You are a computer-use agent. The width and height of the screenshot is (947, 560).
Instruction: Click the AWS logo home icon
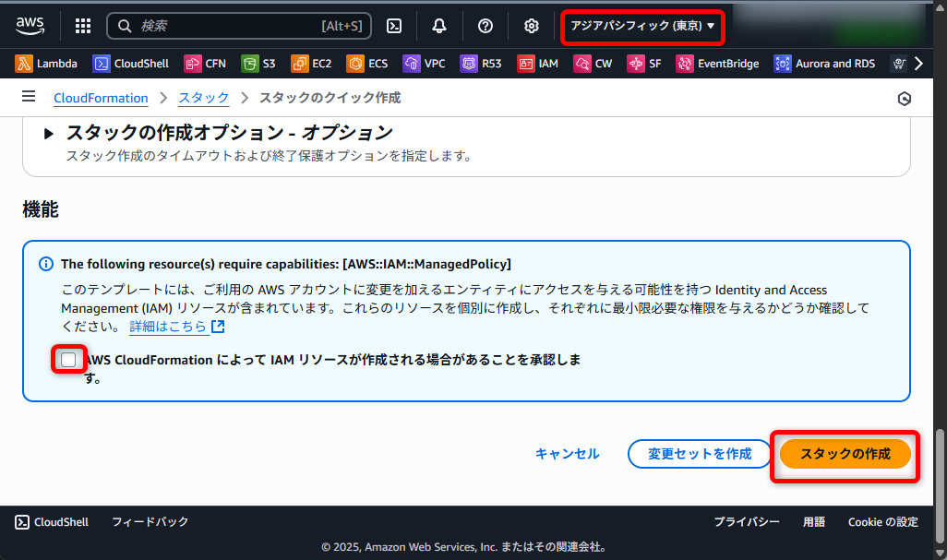pyautogui.click(x=30, y=26)
